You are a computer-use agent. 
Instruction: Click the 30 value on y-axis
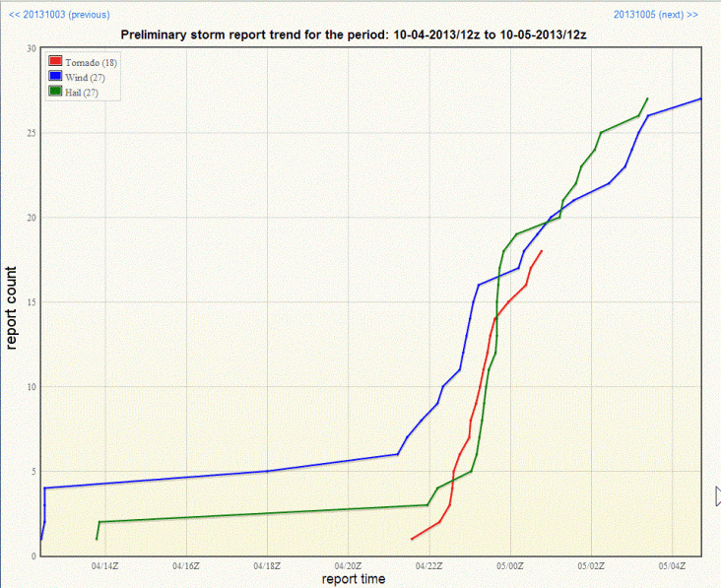(x=32, y=48)
